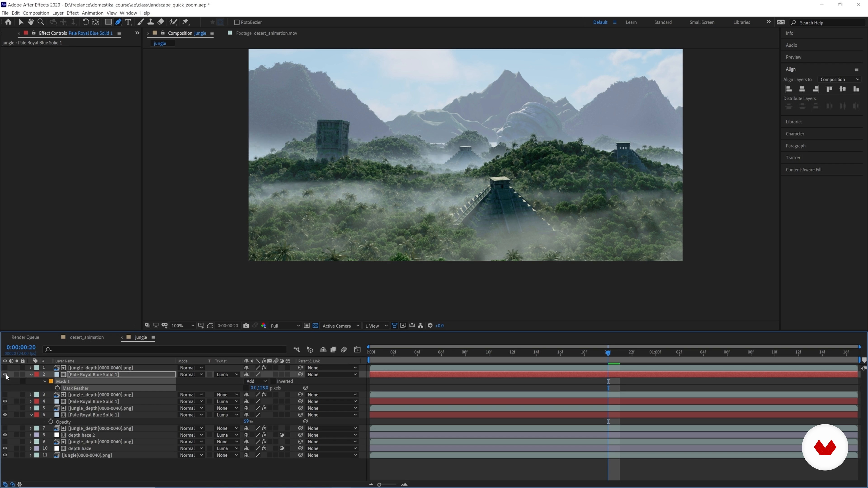868x488 pixels.
Task: Hide layer 6 Pale Royal Blue Solid
Action: point(5,415)
